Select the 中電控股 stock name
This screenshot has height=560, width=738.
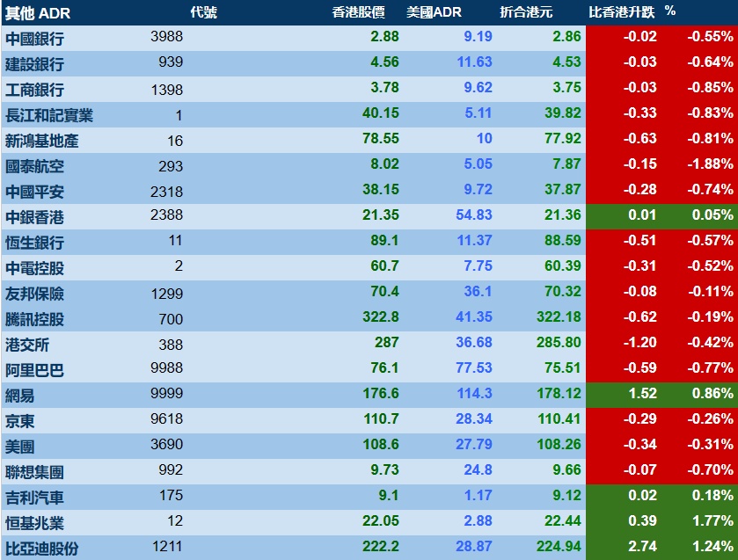point(34,268)
